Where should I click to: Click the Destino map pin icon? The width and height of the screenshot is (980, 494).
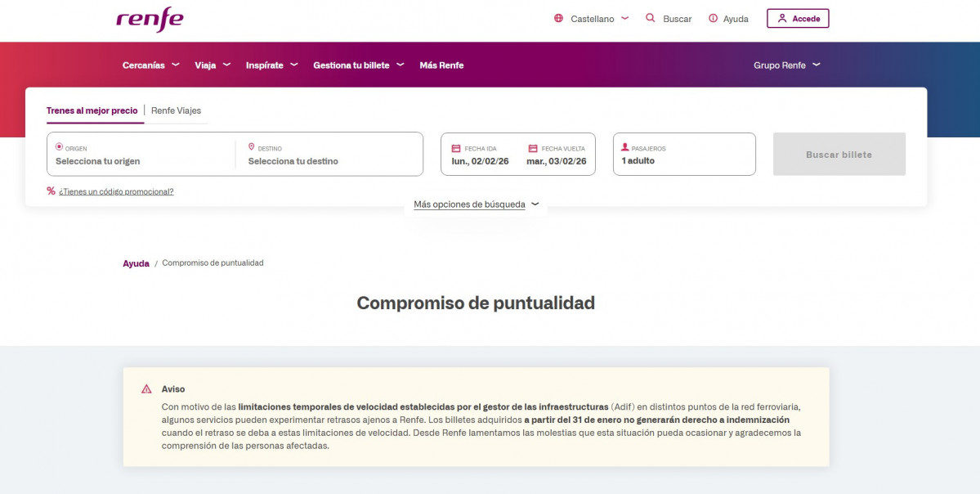[252, 146]
